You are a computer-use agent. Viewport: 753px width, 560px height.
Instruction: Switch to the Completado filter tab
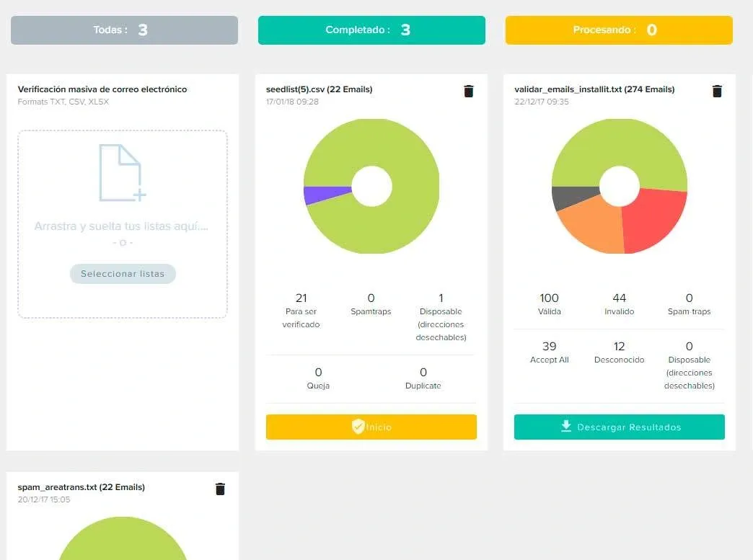click(x=371, y=30)
